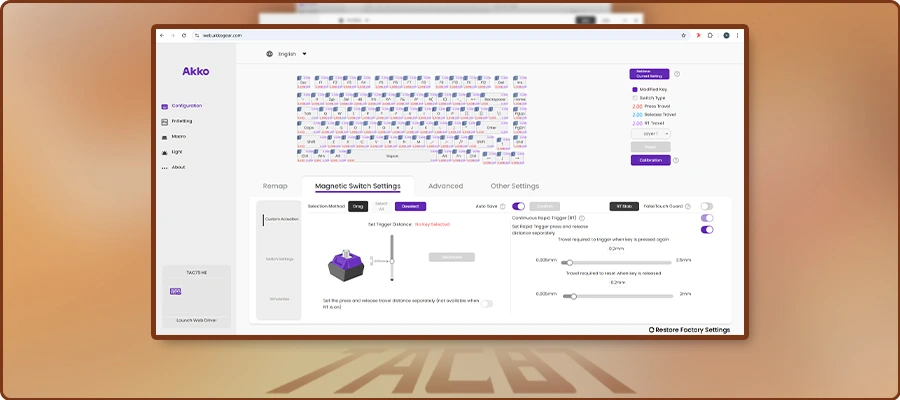Viewport: 900px width, 400px height.
Task: Select the Switch Type radio option
Action: 635,98
